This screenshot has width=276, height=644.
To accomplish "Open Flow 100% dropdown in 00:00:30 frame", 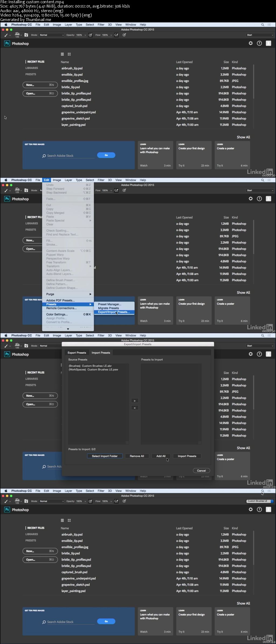I will point(107,35).
